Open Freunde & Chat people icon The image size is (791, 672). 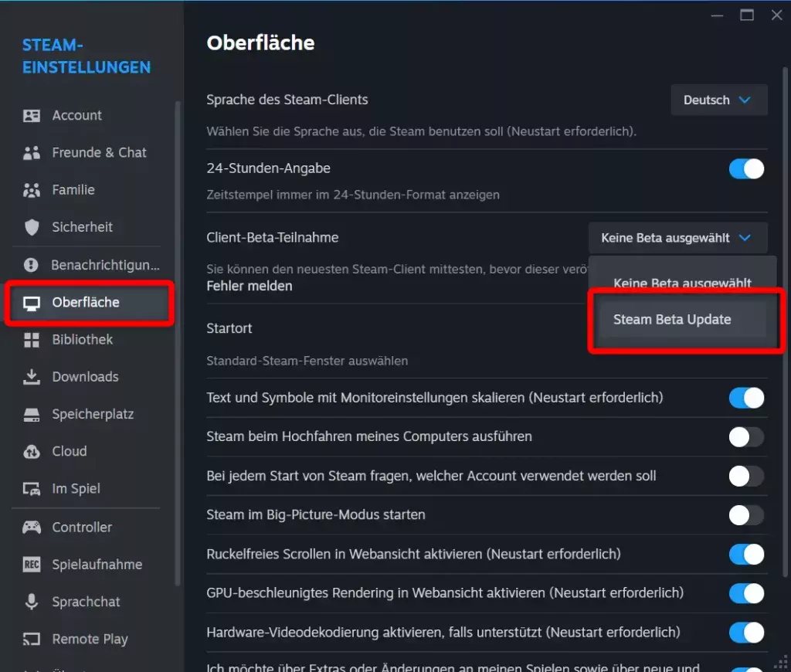pos(32,153)
